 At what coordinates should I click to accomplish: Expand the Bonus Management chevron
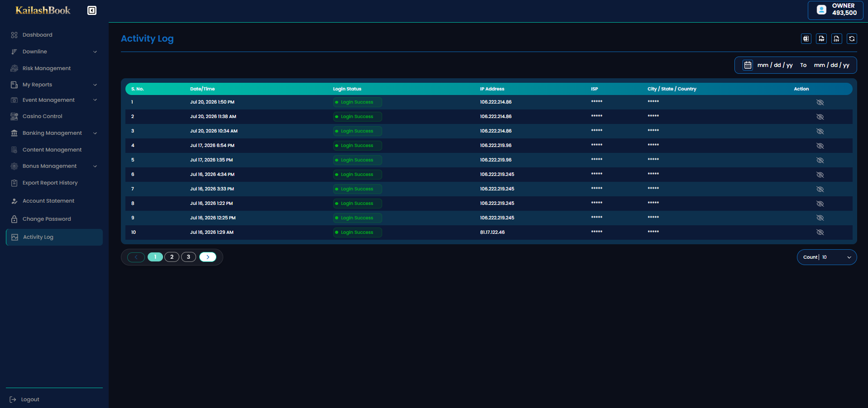95,166
